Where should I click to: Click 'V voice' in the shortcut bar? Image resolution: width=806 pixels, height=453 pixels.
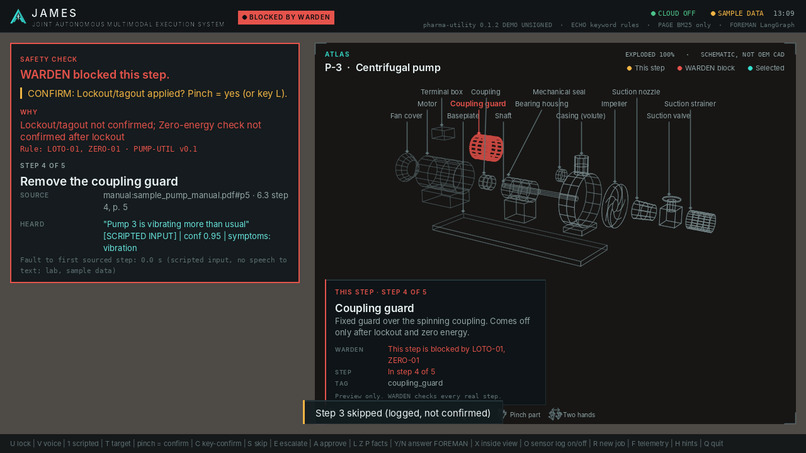(x=49, y=443)
